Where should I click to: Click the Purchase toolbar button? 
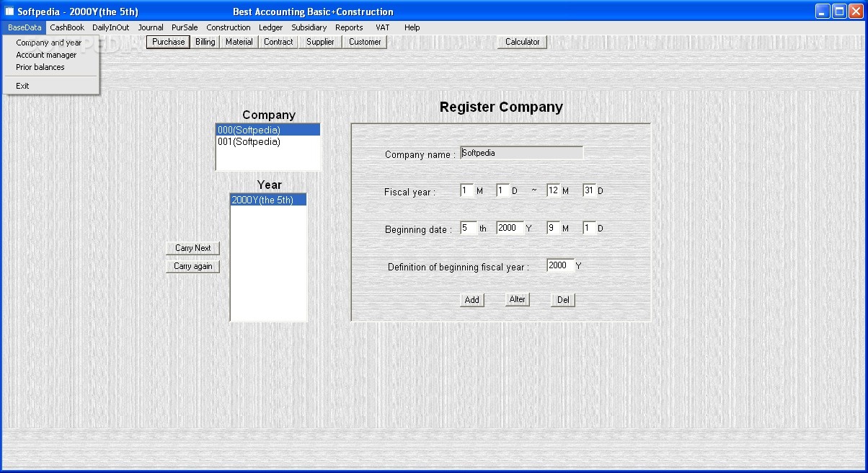point(169,42)
